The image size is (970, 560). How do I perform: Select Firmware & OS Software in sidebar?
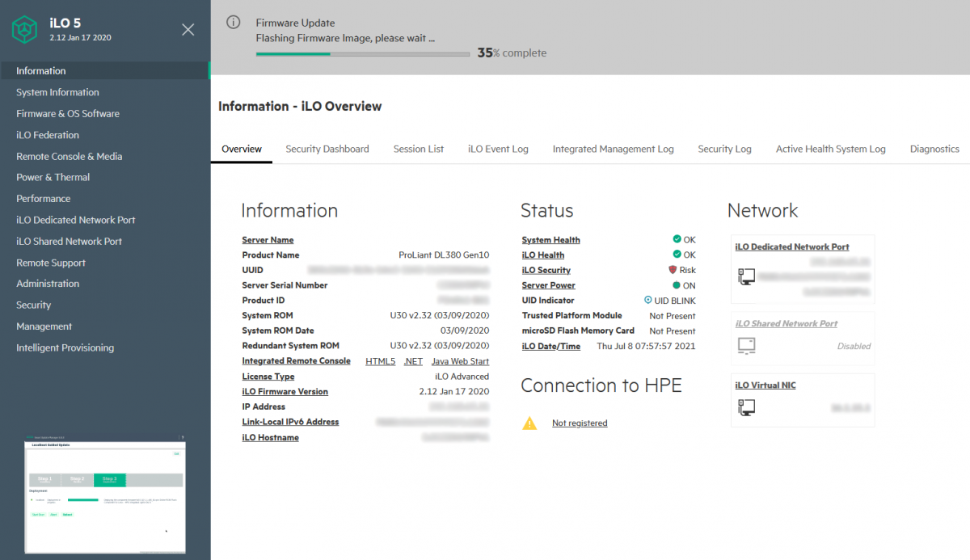click(x=68, y=114)
